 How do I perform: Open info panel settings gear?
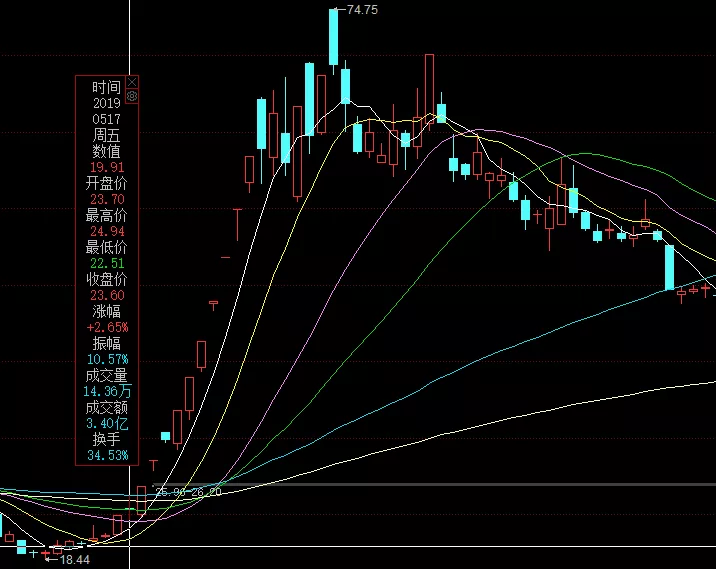tap(132, 97)
